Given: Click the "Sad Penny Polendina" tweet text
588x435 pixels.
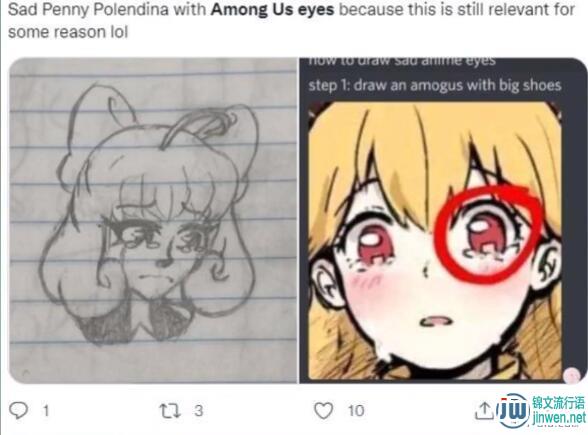Looking at the screenshot, I should tap(88, 10).
